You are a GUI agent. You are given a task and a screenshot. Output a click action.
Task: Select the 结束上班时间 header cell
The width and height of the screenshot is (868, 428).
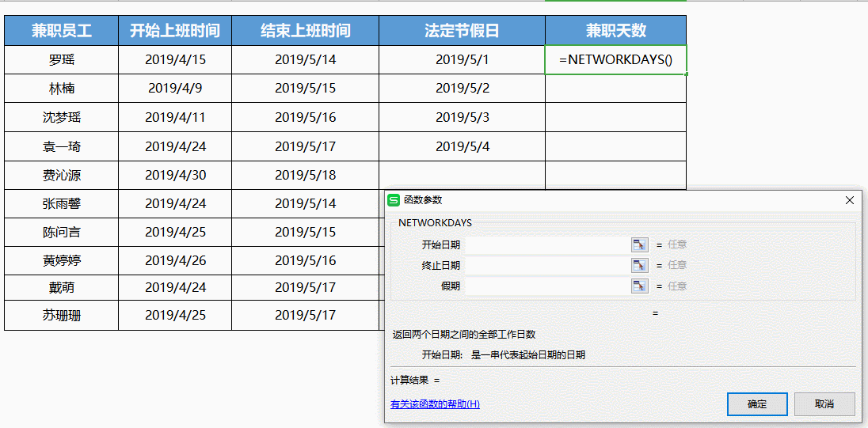306,30
